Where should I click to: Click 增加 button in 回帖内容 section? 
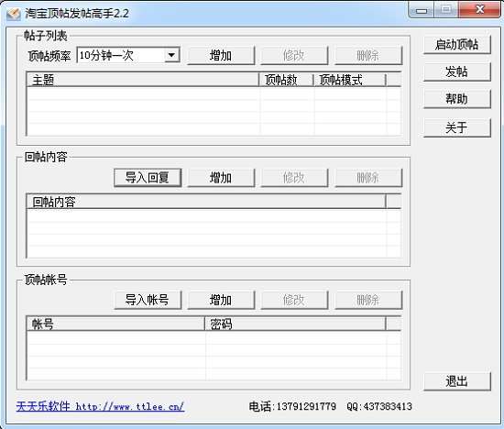221,177
